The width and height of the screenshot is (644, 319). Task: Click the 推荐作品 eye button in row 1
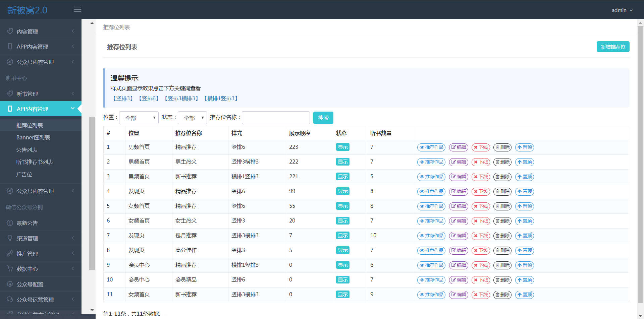[x=431, y=147]
